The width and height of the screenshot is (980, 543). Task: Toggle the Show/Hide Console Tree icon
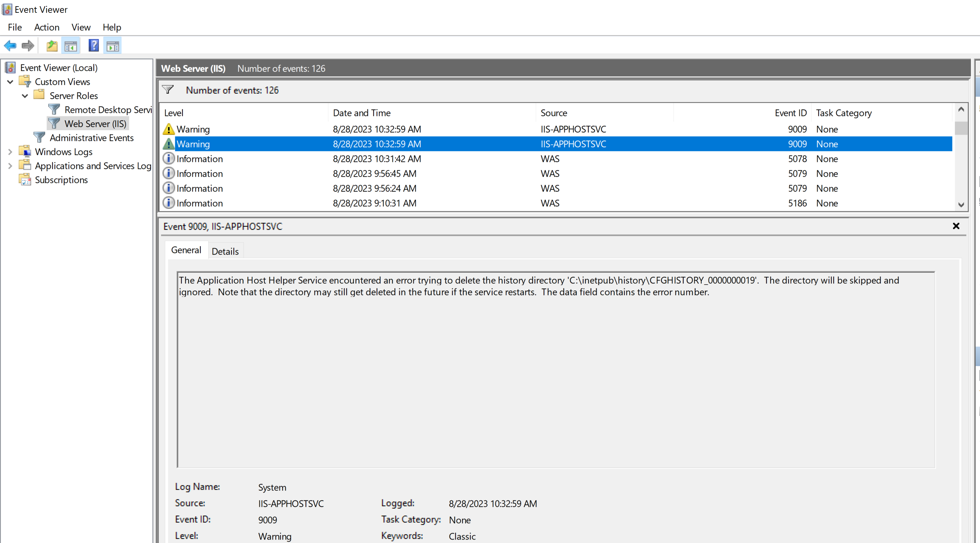pos(71,45)
